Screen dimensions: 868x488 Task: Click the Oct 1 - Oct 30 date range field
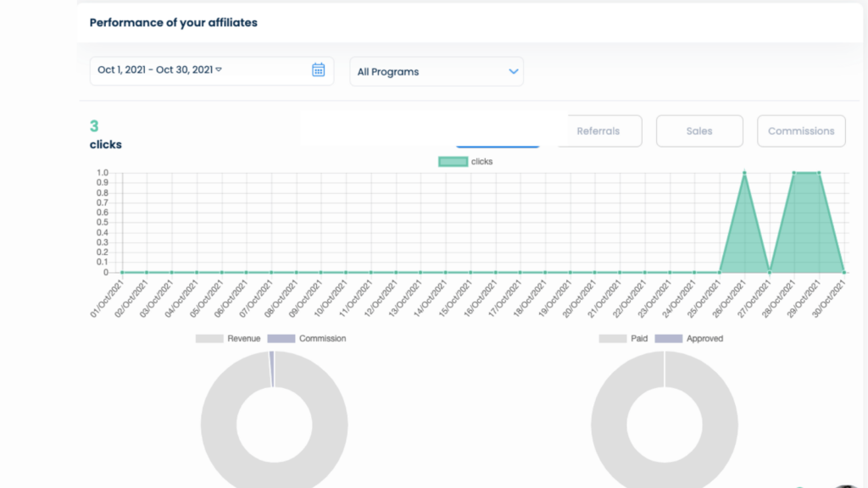pos(211,71)
